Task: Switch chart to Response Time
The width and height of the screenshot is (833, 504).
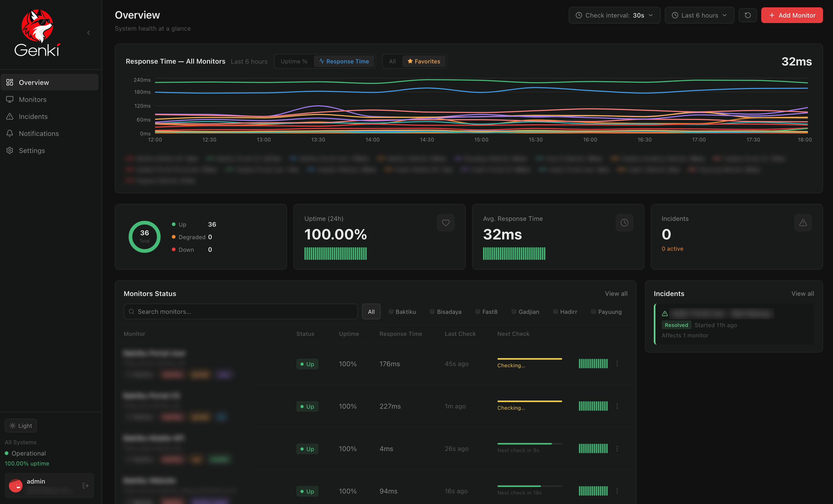Action: pos(344,61)
